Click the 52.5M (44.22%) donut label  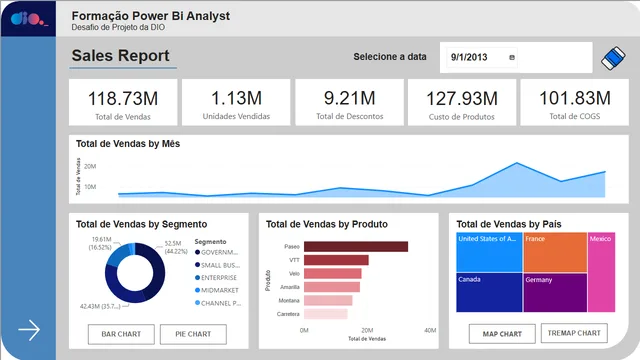click(176, 247)
